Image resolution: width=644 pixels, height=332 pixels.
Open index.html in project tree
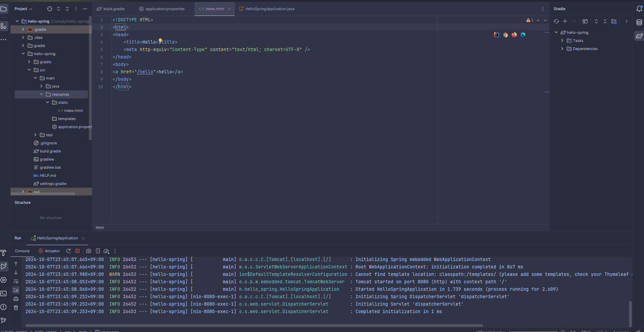coord(70,111)
